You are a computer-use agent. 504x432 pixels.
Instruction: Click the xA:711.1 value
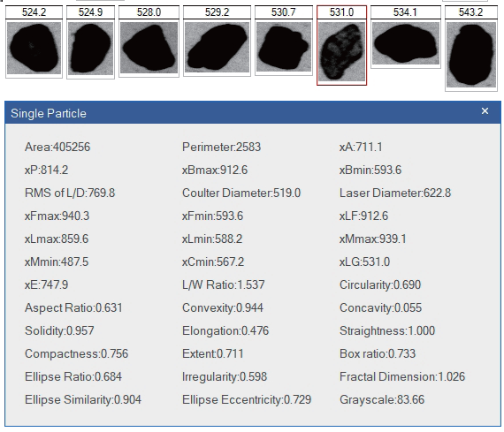point(361,148)
